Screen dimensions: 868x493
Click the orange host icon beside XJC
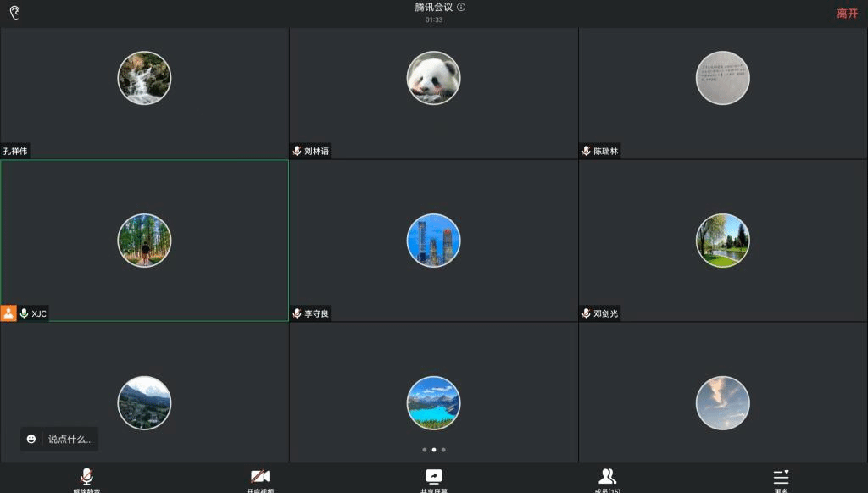point(8,313)
